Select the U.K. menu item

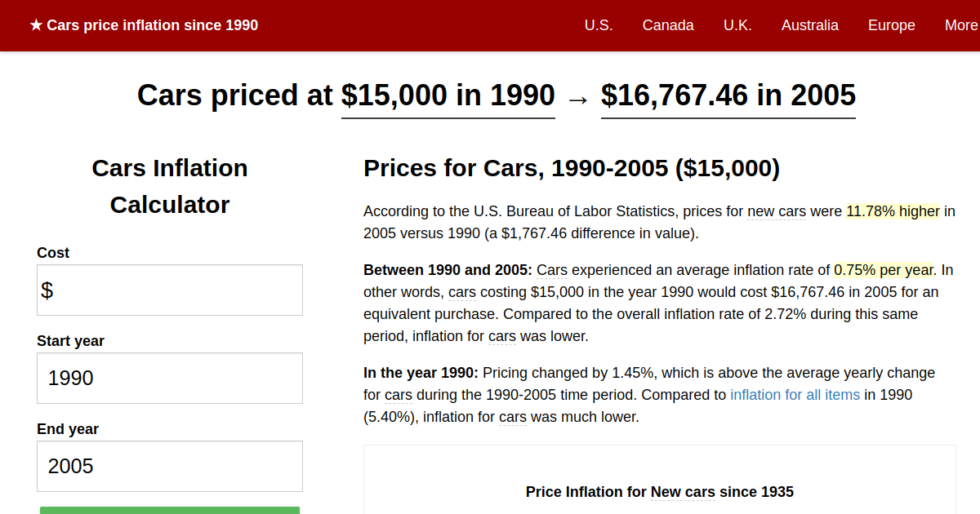tap(737, 25)
